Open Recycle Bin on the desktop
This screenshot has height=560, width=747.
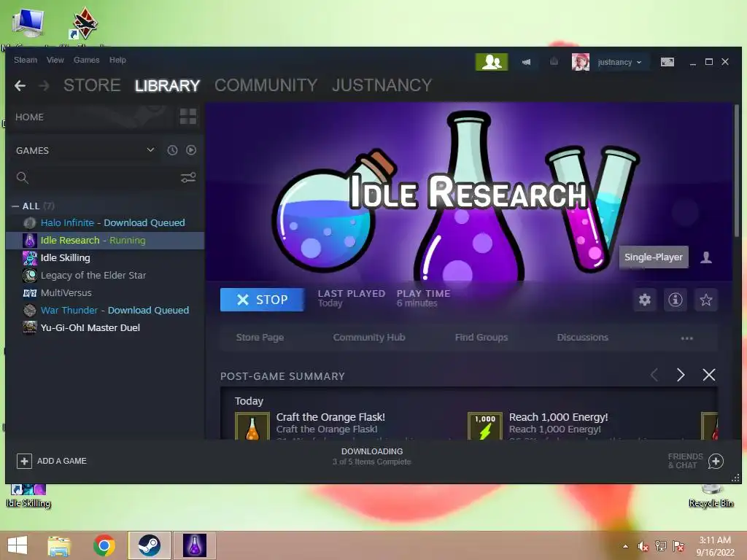(x=711, y=496)
